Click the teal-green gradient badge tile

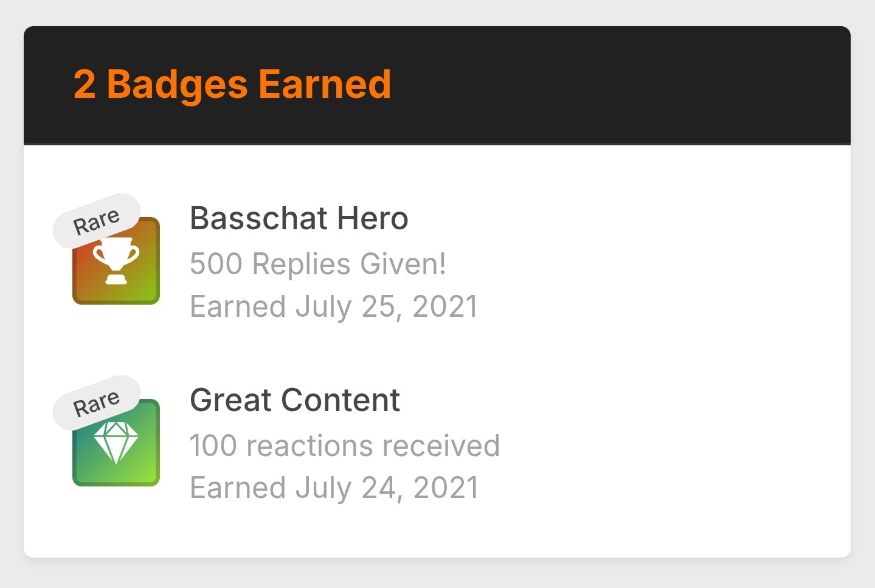coord(116,443)
